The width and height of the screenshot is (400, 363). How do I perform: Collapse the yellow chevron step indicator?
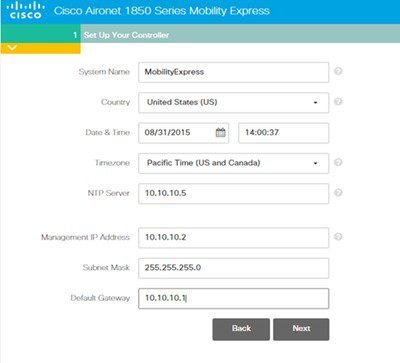(12, 48)
